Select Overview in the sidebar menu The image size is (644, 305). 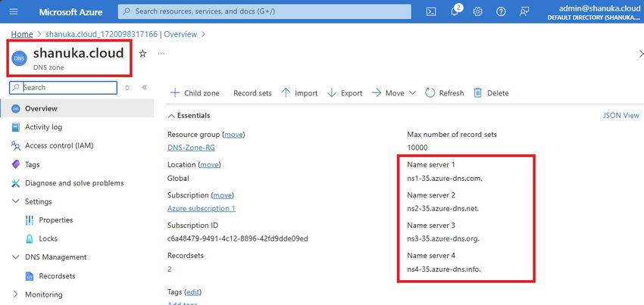(77, 109)
